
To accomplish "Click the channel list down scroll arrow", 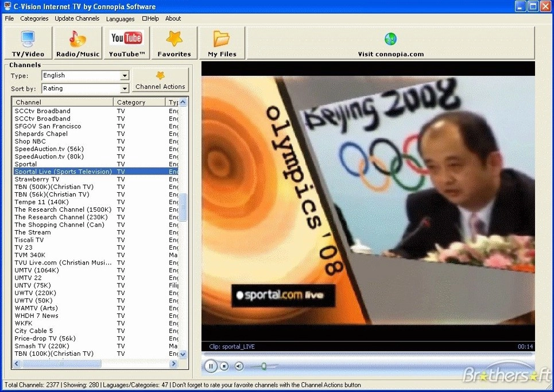I will click(183, 354).
